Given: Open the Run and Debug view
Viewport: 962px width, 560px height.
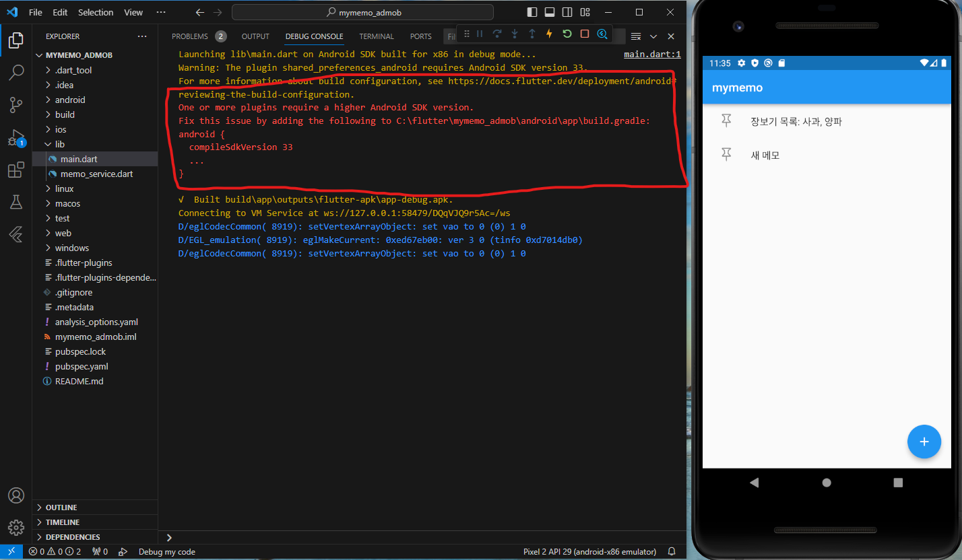Looking at the screenshot, I should point(15,137).
